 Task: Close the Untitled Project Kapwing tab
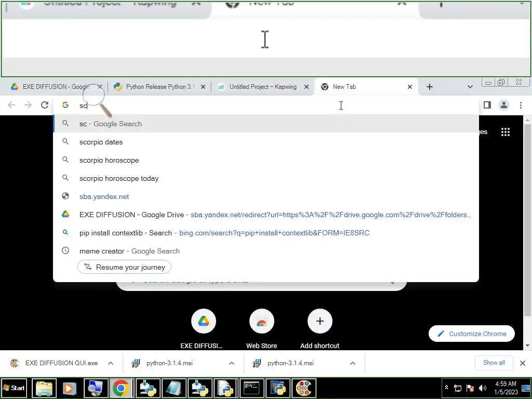coord(307,87)
